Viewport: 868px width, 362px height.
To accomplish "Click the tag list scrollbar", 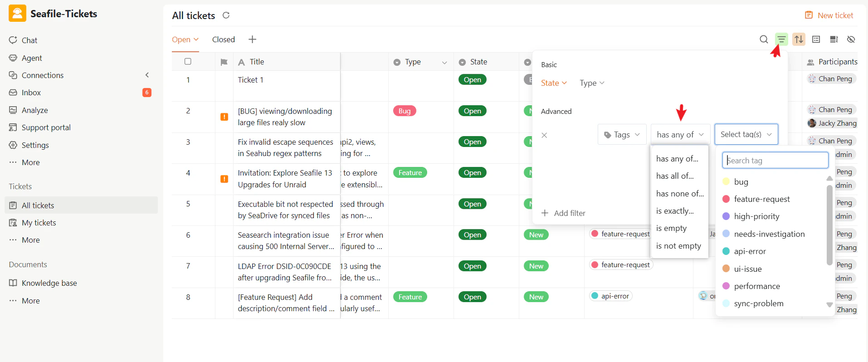I will click(829, 225).
